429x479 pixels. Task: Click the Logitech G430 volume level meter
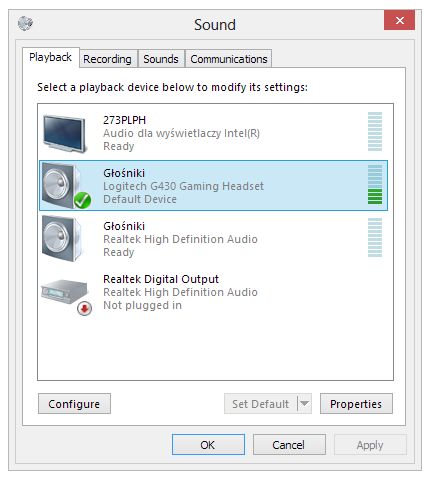point(375,185)
